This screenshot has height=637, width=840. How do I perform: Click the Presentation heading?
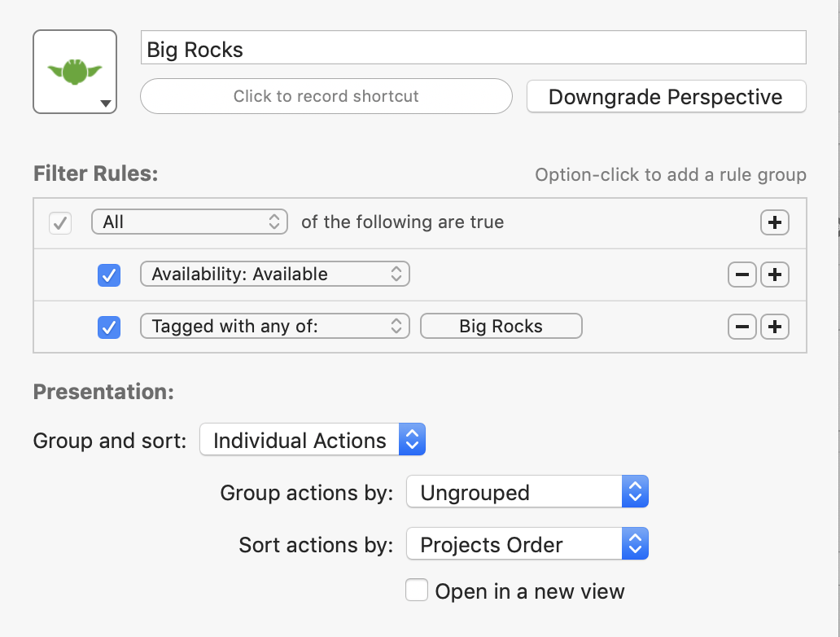(103, 392)
